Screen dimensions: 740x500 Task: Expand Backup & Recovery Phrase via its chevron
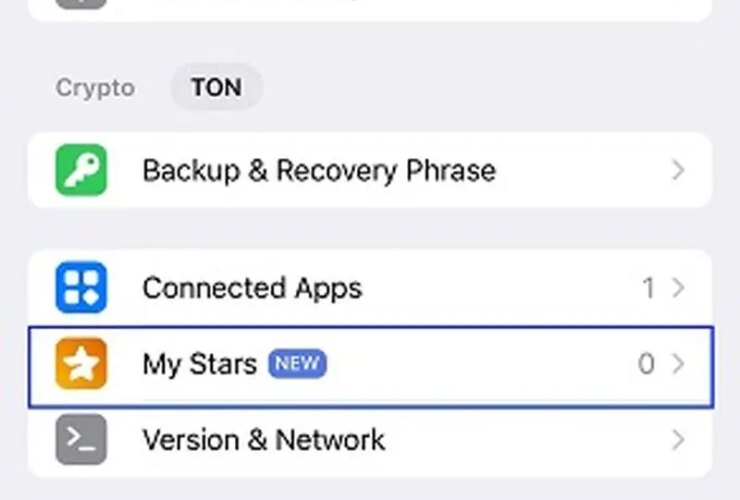pyautogui.click(x=678, y=170)
